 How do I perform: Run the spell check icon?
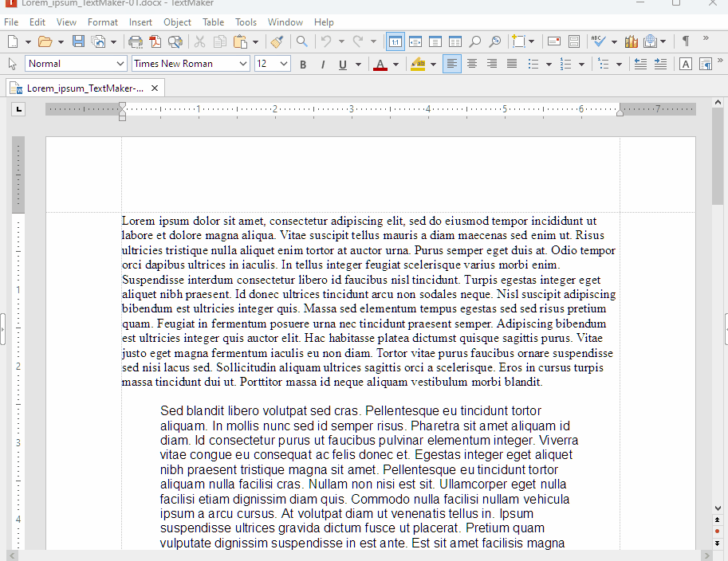(598, 41)
